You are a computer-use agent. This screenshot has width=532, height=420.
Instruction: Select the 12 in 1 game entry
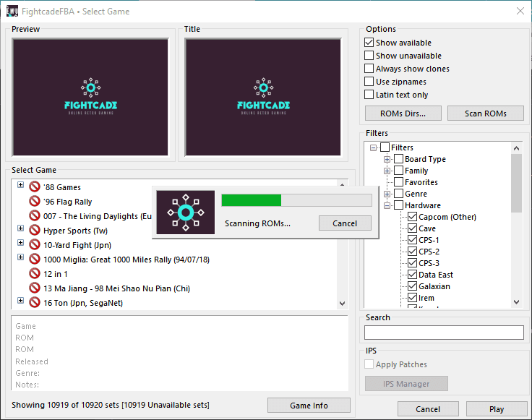tap(56, 274)
